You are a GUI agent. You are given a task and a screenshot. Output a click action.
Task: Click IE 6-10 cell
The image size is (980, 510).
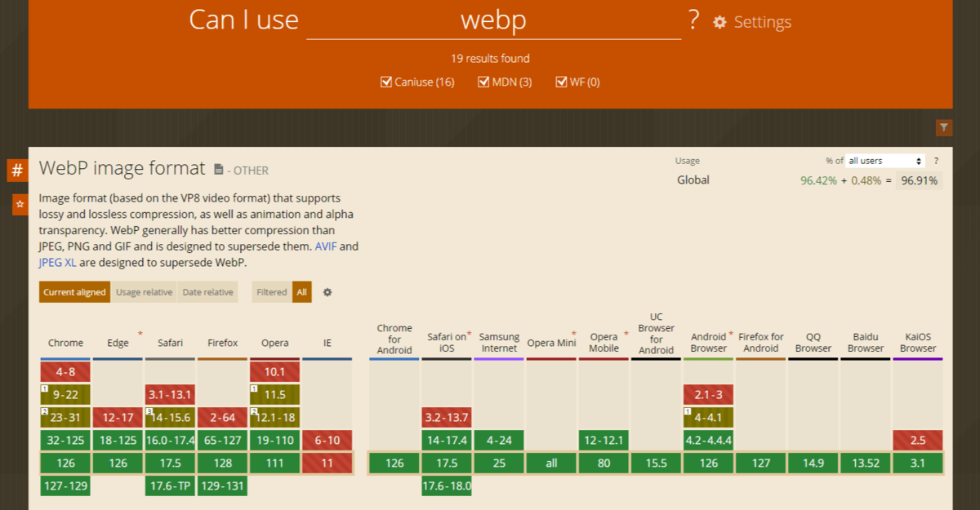327,441
